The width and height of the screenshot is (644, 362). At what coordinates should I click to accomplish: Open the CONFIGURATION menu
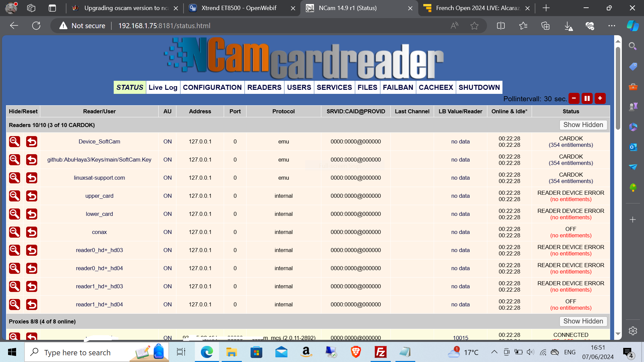coord(212,87)
